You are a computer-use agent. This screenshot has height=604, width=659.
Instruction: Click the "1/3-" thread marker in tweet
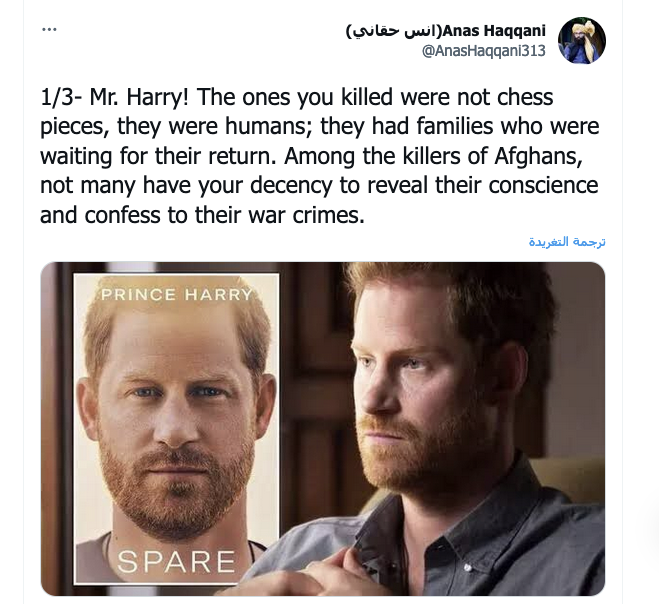pos(61,98)
